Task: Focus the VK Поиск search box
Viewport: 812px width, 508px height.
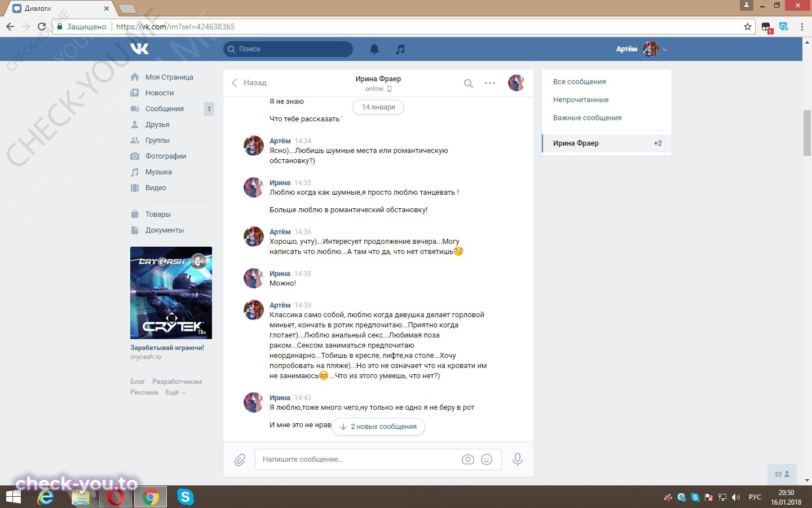Action: click(x=288, y=49)
